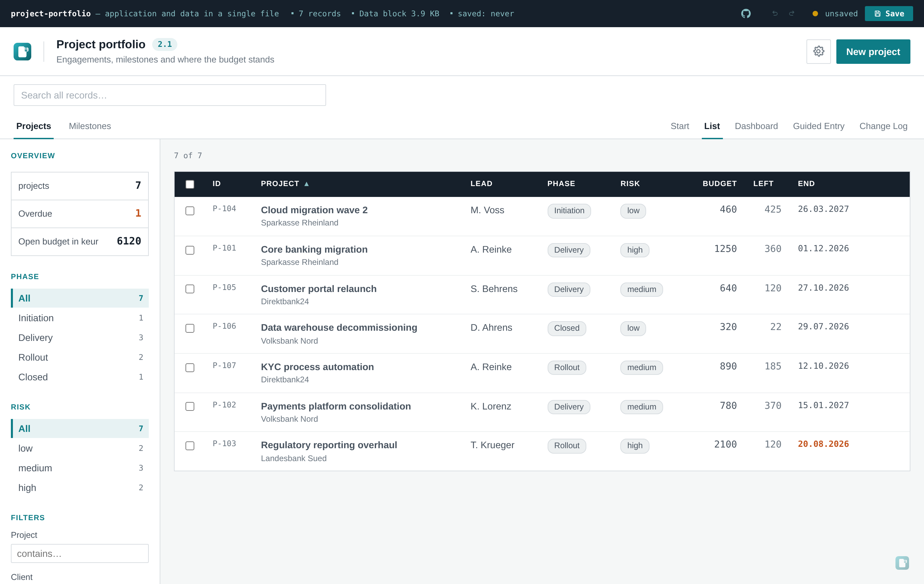Filter phase by All

click(80, 298)
